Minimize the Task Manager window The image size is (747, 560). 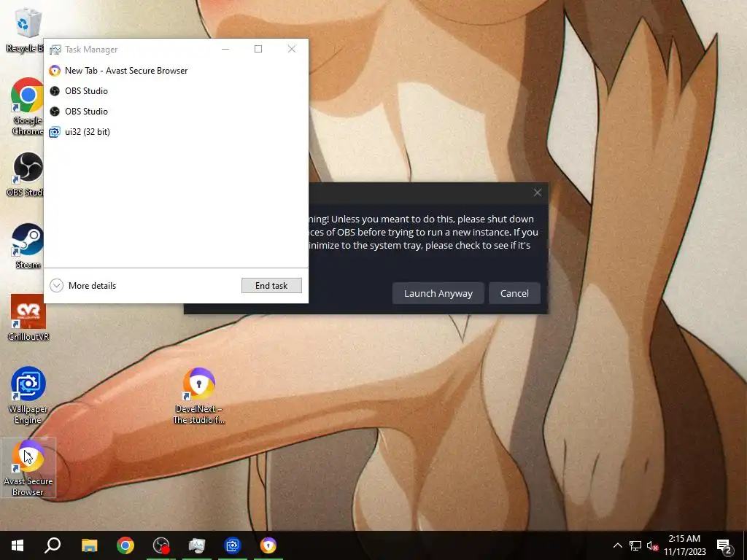click(x=225, y=49)
